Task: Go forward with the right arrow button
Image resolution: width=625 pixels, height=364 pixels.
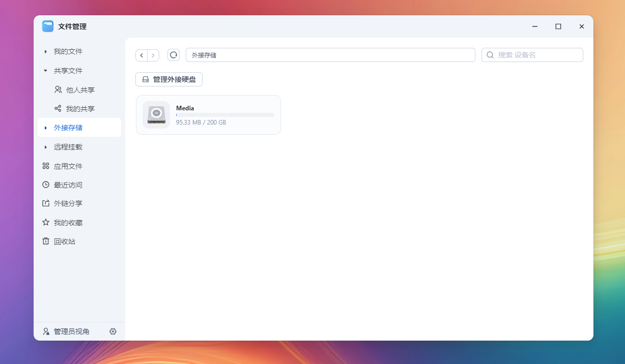Action: (153, 55)
